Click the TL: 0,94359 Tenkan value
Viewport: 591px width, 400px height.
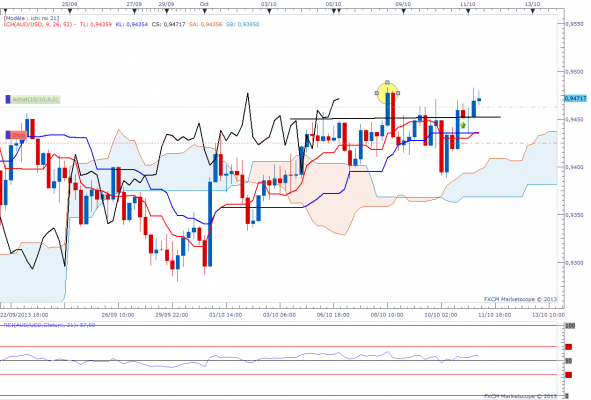[96, 24]
